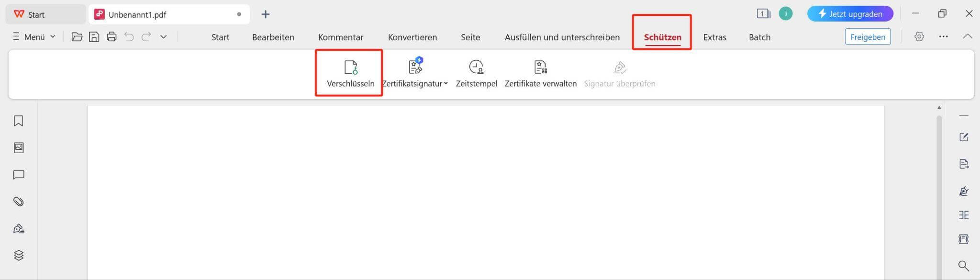Click the scroll-shaped icon in right sidebar
Screen dimensions: 980x280
(x=964, y=239)
